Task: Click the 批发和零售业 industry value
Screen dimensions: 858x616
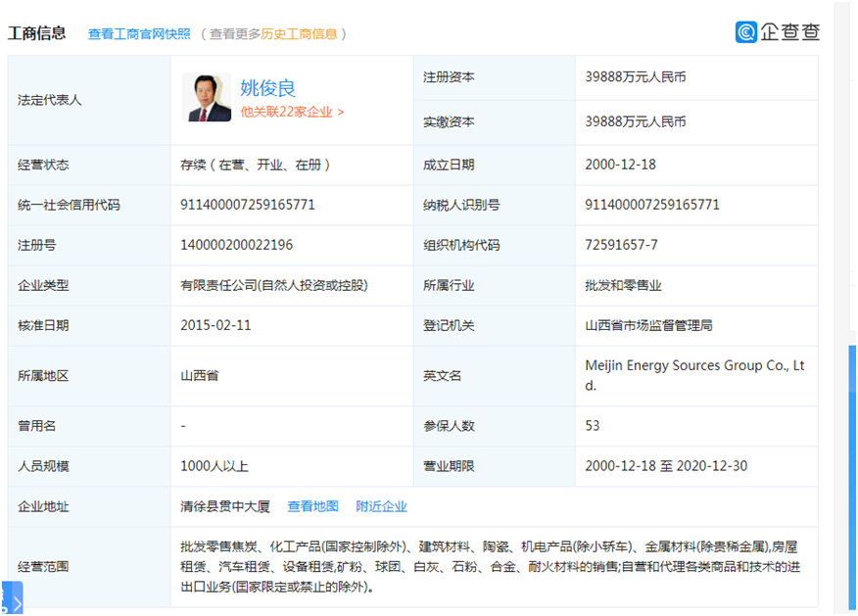Action: click(623, 285)
